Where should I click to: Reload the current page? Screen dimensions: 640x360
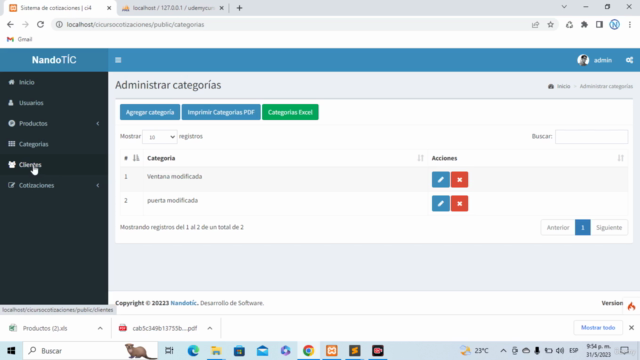coord(40,24)
